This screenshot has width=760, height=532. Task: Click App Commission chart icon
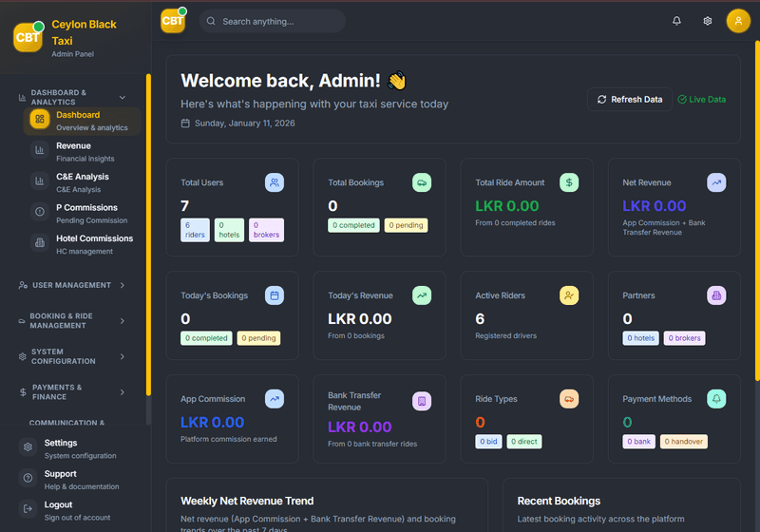click(x=275, y=399)
